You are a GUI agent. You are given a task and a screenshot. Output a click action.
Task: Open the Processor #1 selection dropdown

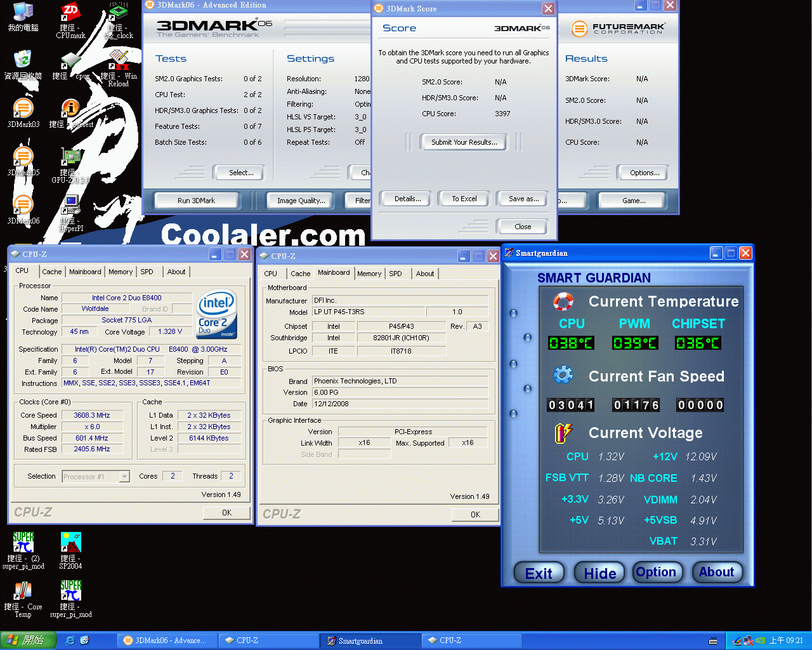(x=96, y=476)
